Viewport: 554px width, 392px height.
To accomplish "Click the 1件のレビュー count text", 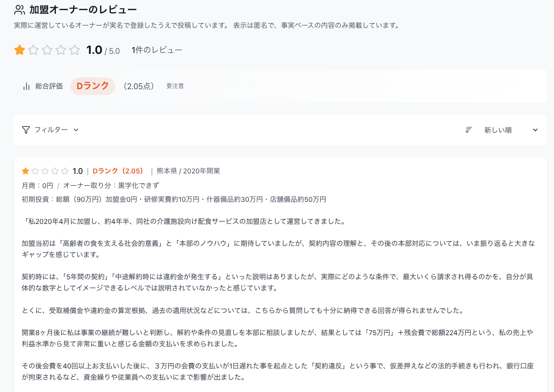I will pos(157,50).
